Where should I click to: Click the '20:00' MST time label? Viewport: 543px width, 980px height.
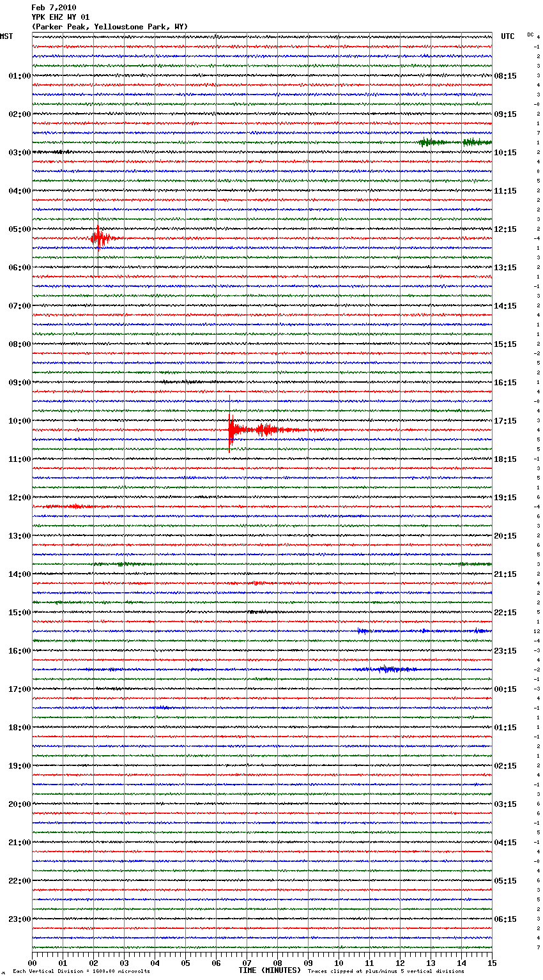(x=20, y=804)
